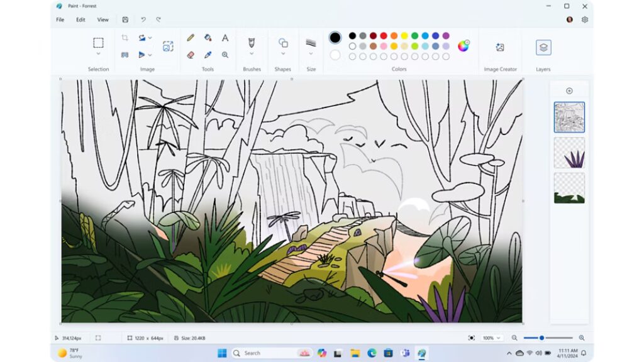This screenshot has width=644, height=362.
Task: Open the Shapes gallery icon
Action: click(283, 43)
